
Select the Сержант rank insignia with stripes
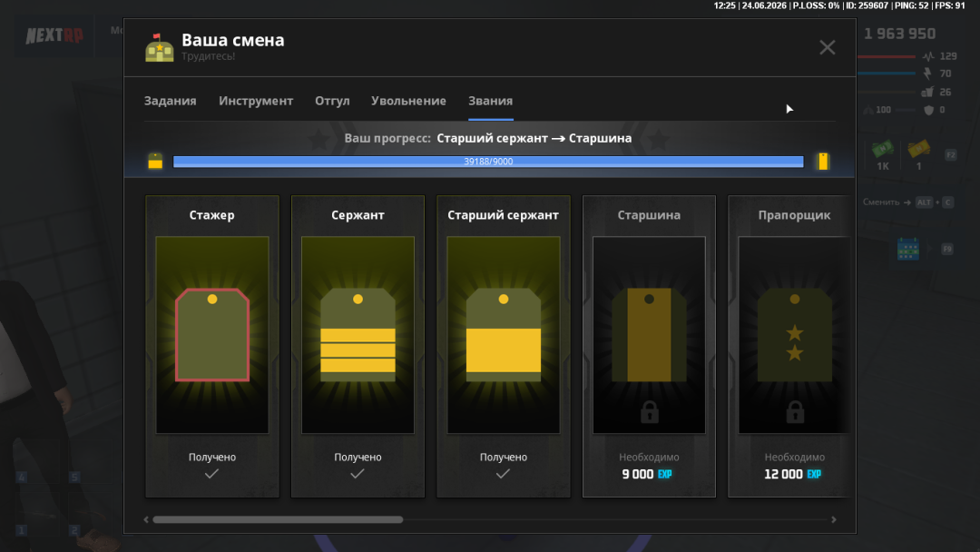[x=358, y=334]
